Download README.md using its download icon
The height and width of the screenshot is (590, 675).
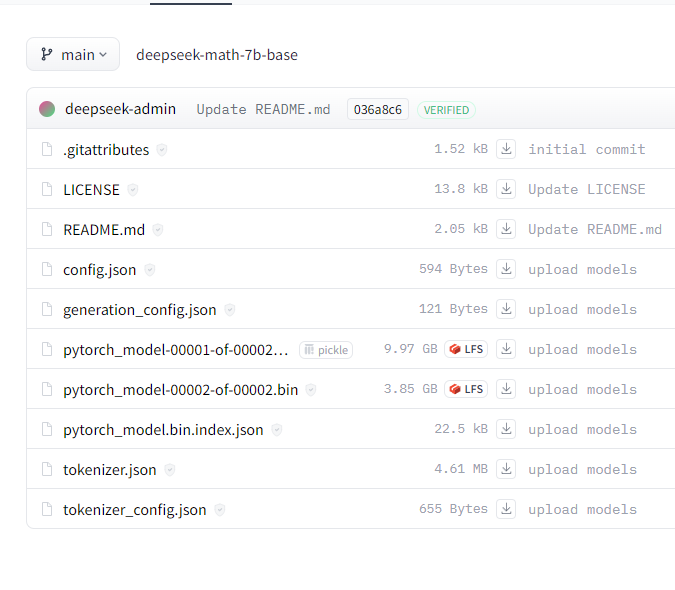[506, 229]
